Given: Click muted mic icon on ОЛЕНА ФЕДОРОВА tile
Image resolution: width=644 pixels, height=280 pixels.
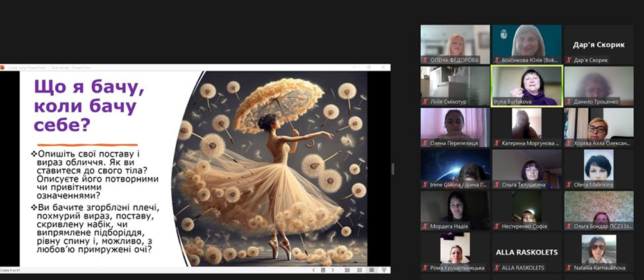Looking at the screenshot, I should [x=425, y=60].
